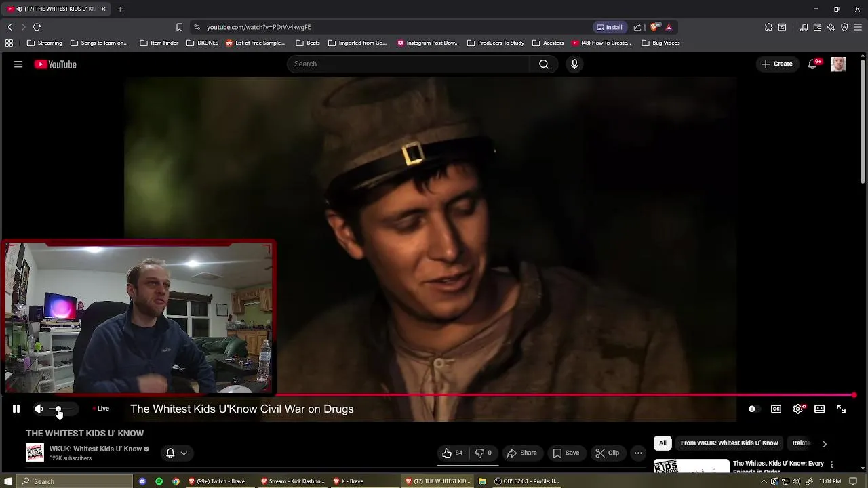Image resolution: width=868 pixels, height=488 pixels.
Task: Click the address bar URL
Action: pos(258,27)
